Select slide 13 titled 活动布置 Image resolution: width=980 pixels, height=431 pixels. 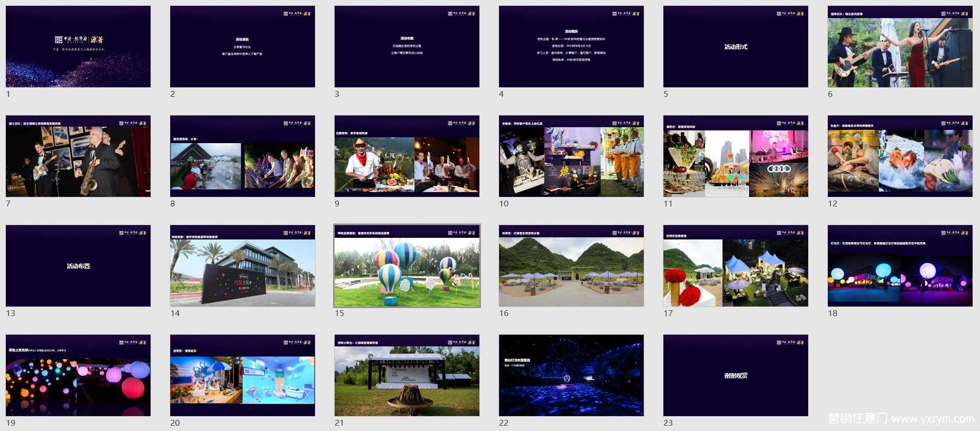pos(78,266)
